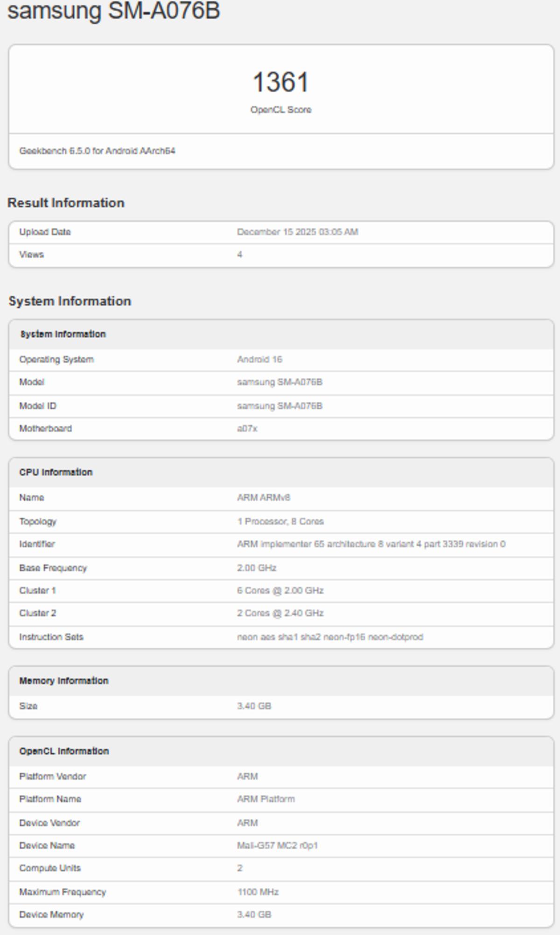The image size is (560, 935).
Task: Click the Memory Information section header
Action: 63,681
